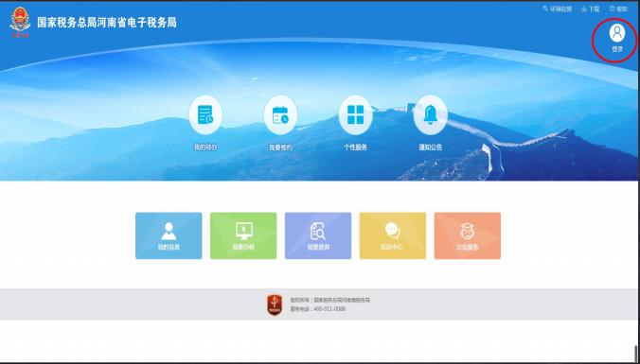Screen dimensions: 640x364
Task: Select the yellow 互动中心 tile
Action: click(393, 235)
